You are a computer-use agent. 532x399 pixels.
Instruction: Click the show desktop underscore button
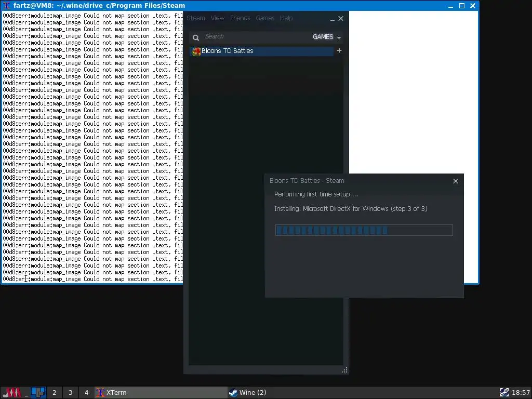[26, 393]
